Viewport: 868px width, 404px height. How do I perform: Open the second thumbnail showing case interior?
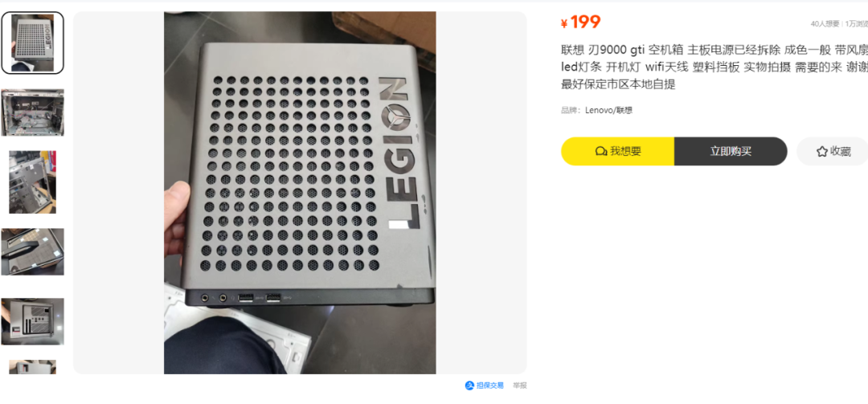(x=33, y=112)
